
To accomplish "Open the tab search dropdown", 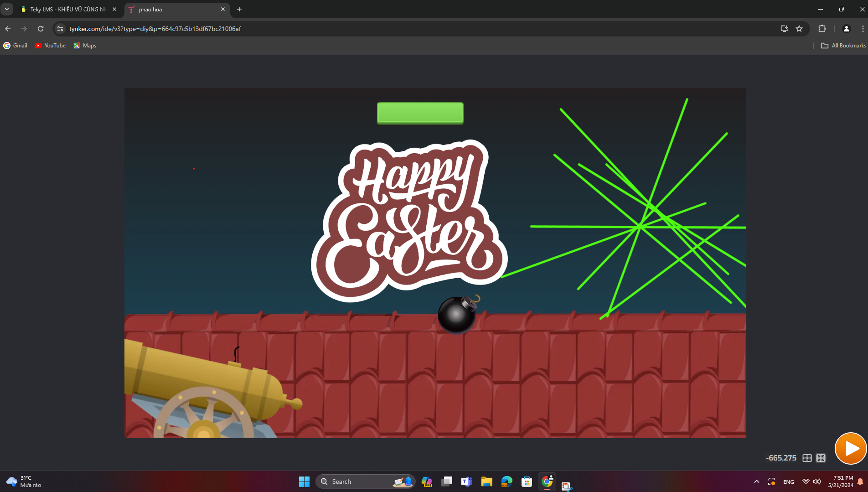I will pyautogui.click(x=7, y=9).
